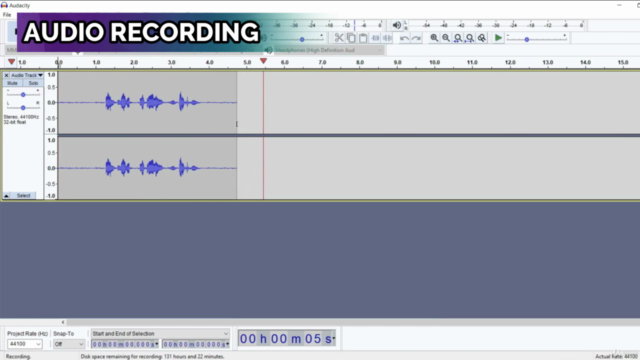Click the Zoom In magnifier icon

[x=434, y=38]
